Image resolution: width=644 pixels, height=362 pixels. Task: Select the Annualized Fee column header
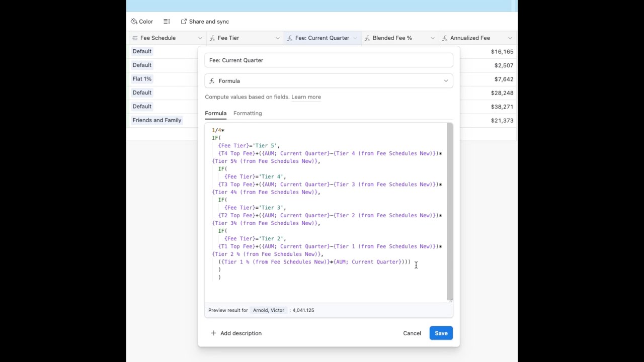[x=477, y=38]
